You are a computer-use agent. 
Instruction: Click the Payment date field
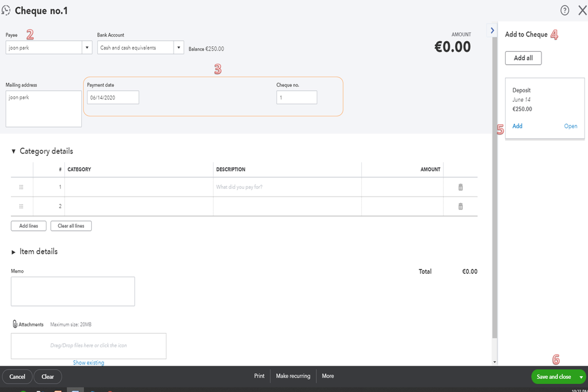113,98
